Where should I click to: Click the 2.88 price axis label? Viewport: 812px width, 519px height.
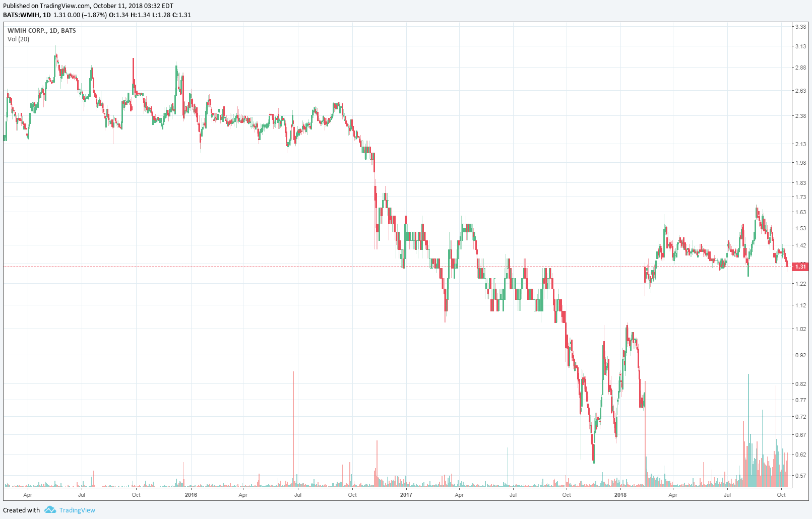pos(800,68)
